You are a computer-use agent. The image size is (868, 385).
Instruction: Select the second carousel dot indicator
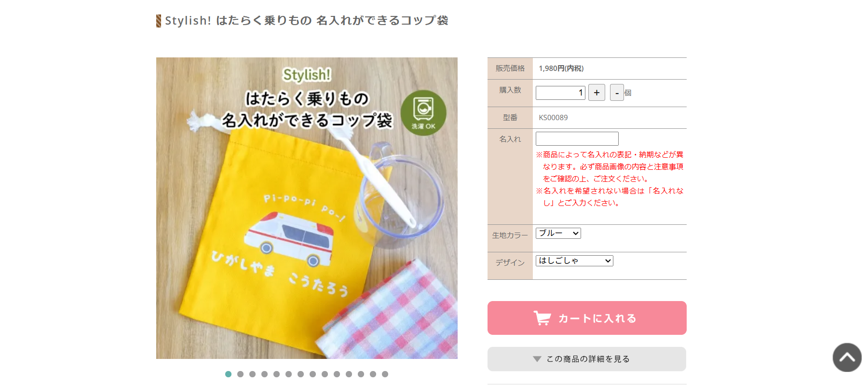240,374
